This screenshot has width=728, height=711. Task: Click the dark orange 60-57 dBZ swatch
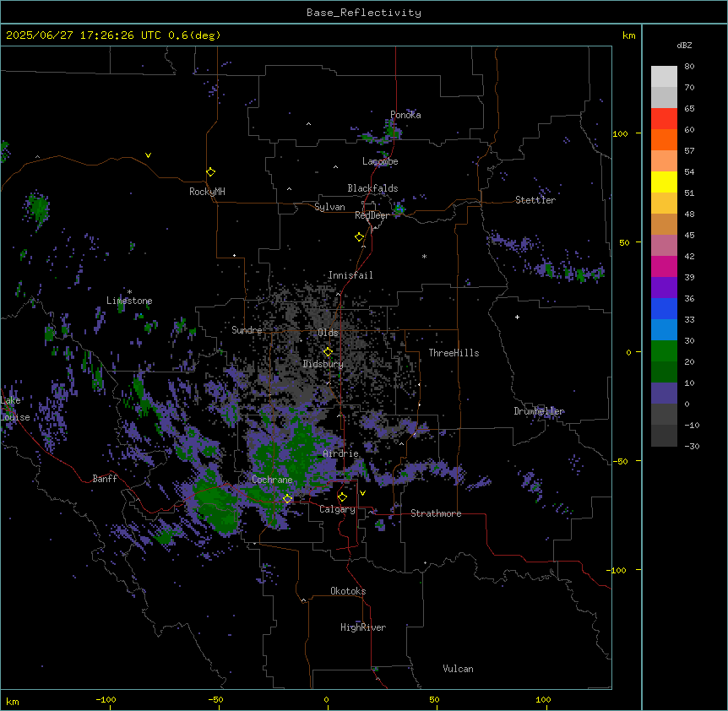pyautogui.click(x=664, y=139)
